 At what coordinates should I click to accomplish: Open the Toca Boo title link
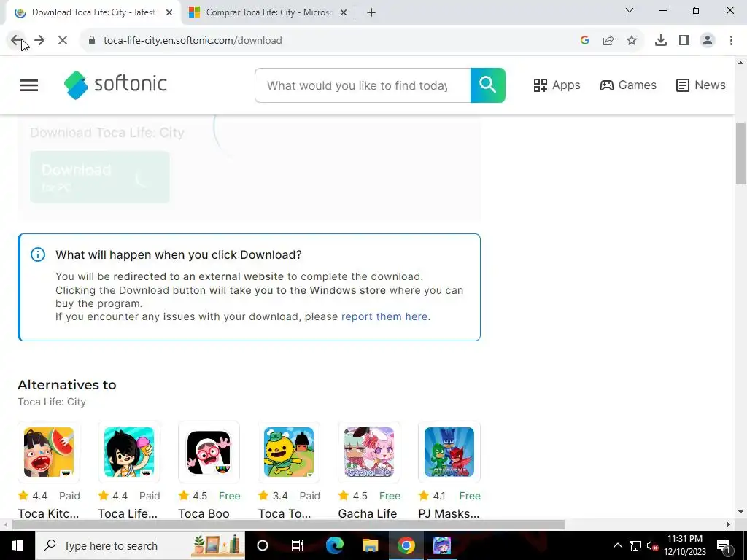(x=204, y=513)
